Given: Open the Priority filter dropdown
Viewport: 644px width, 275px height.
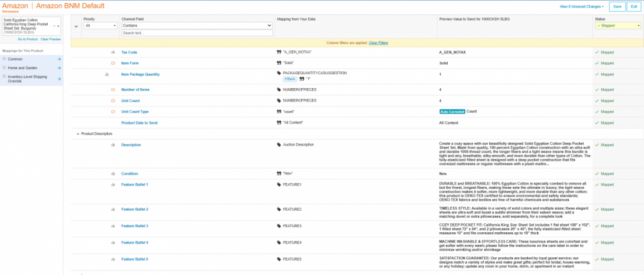Looking at the screenshot, I should click(101, 25).
